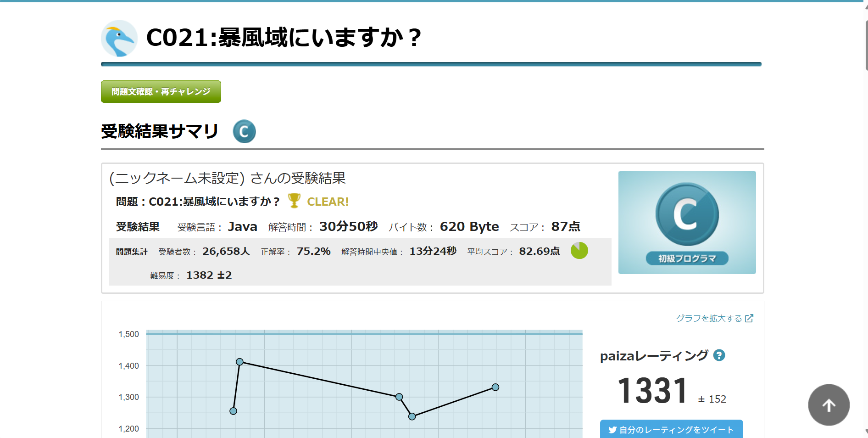868x438 pixels.
Task: Click the C021:暴風域にいますか? page heading
Action: point(283,38)
